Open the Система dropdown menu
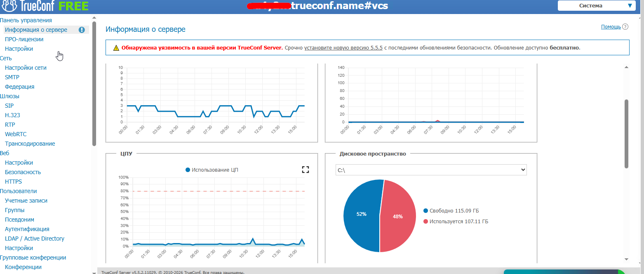This screenshot has width=644, height=274. pyautogui.click(x=596, y=6)
